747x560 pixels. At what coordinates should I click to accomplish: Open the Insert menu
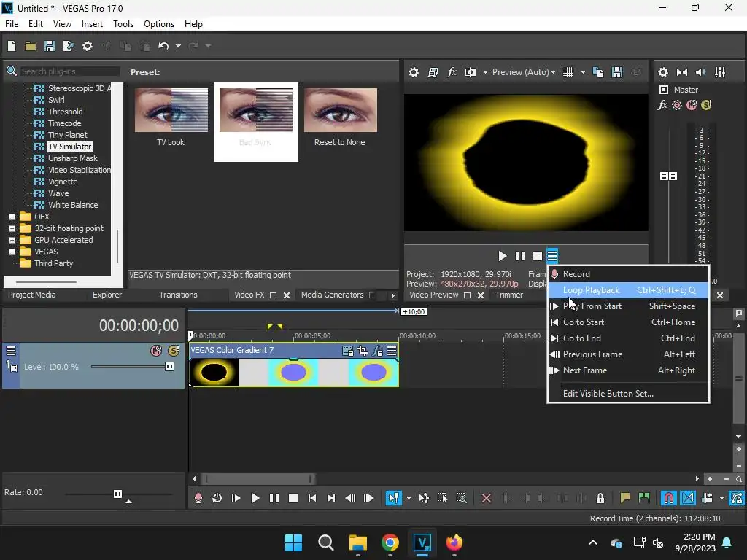tap(92, 24)
